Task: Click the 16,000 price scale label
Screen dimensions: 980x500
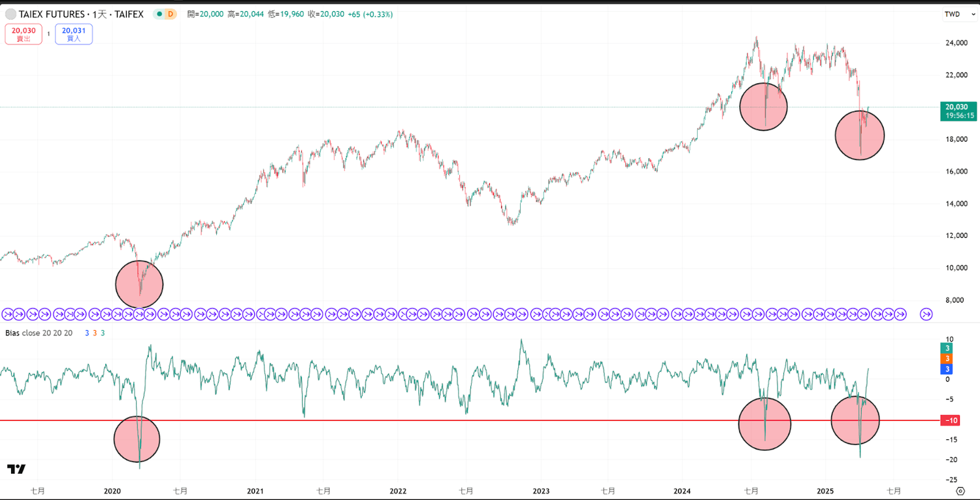Action: (x=956, y=171)
